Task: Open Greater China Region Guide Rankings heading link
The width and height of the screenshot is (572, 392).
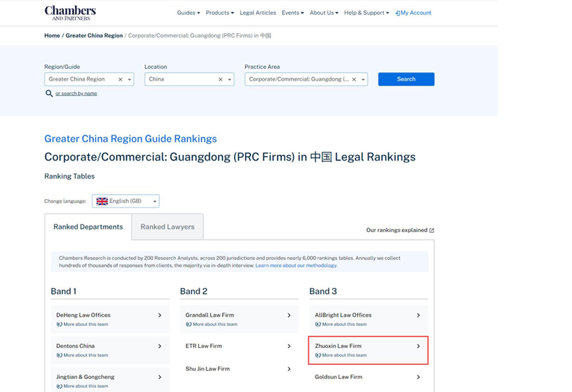Action: 130,139
